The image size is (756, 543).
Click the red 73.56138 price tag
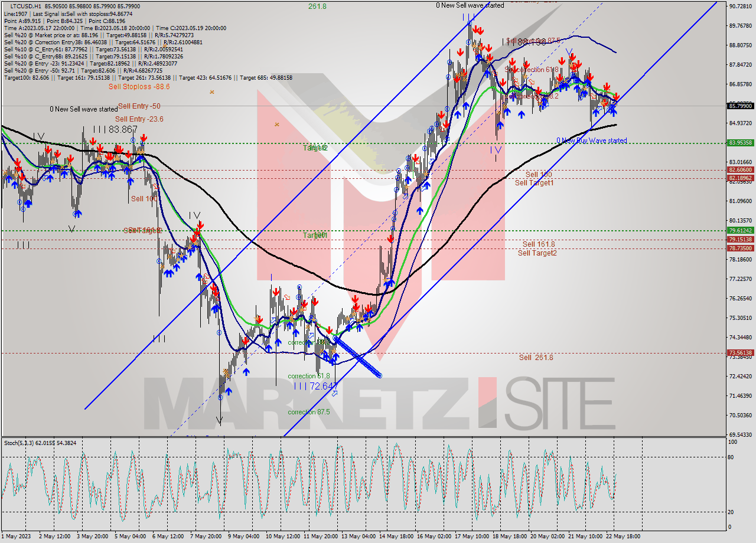coord(741,353)
